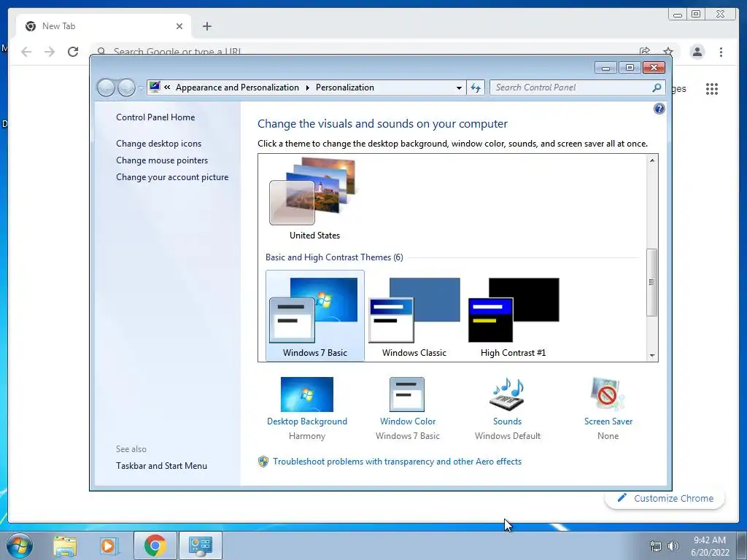
Task: Switch to Chrome in the taskbar
Action: pos(155,545)
